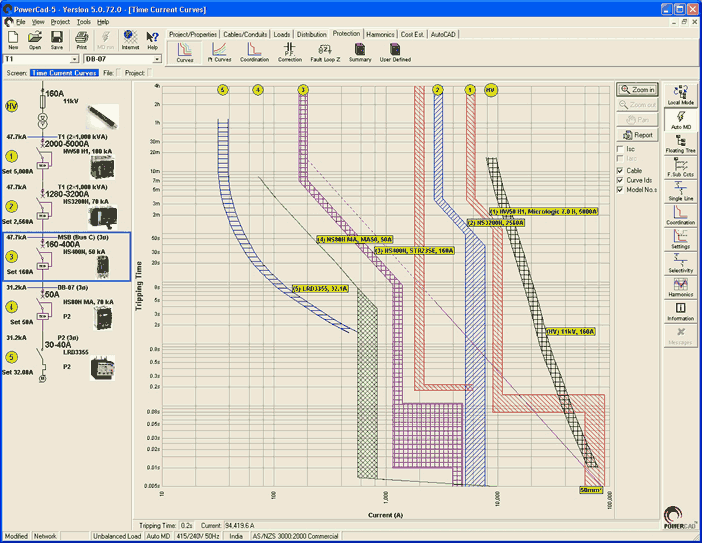The height and width of the screenshot is (543, 702).
Task: Open the P.F. Correction tool
Action: (x=290, y=53)
